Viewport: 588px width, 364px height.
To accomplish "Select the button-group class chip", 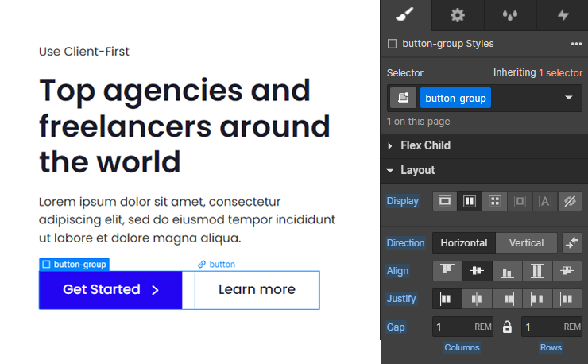I will click(x=455, y=98).
